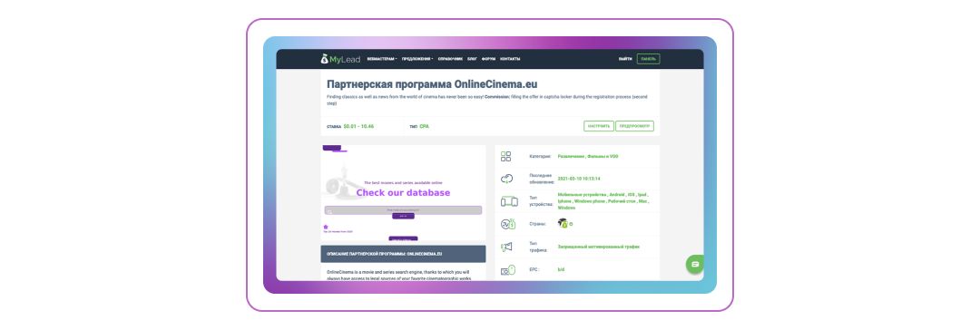Click the last update cloud icon

pyautogui.click(x=507, y=179)
